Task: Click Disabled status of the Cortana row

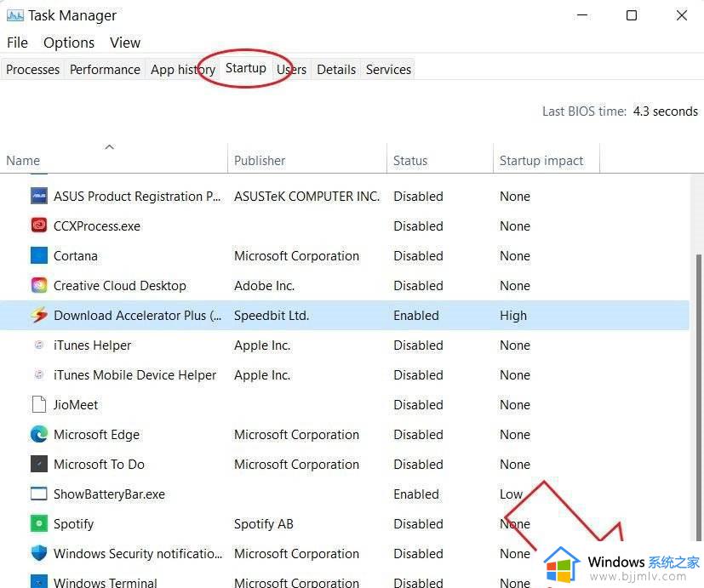Action: [x=418, y=256]
